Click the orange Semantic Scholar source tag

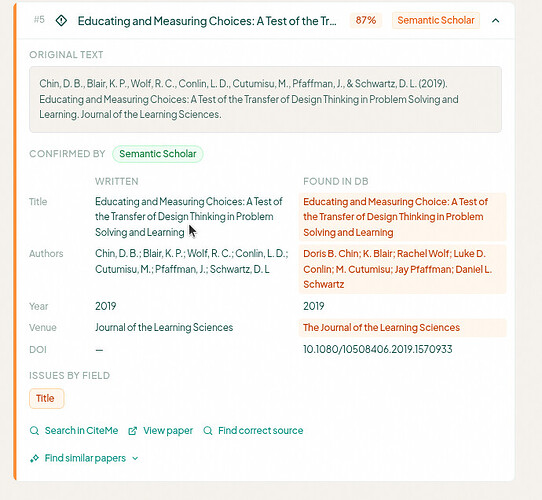pyautogui.click(x=436, y=20)
